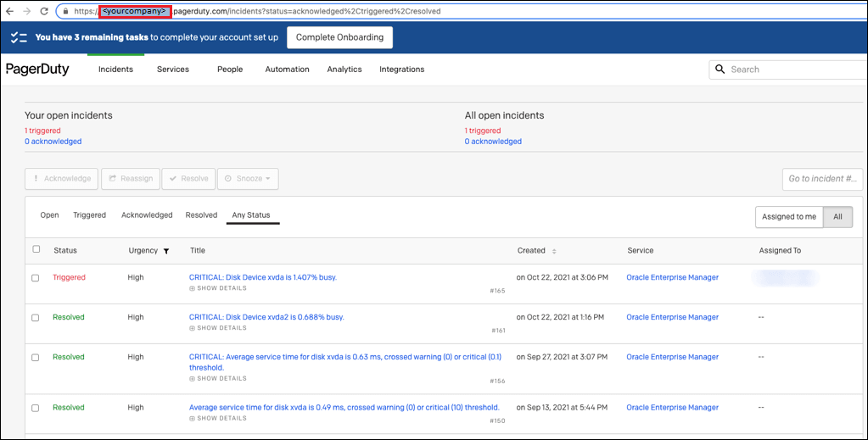This screenshot has height=440, width=868.
Task: Click the plus icon for incident #165 details
Action: click(x=192, y=288)
